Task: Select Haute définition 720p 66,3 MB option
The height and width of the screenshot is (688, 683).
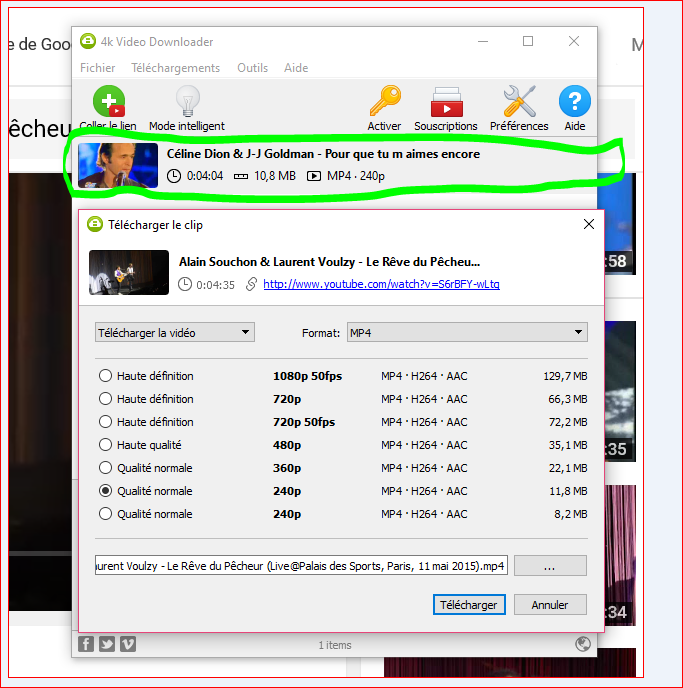Action: (105, 398)
